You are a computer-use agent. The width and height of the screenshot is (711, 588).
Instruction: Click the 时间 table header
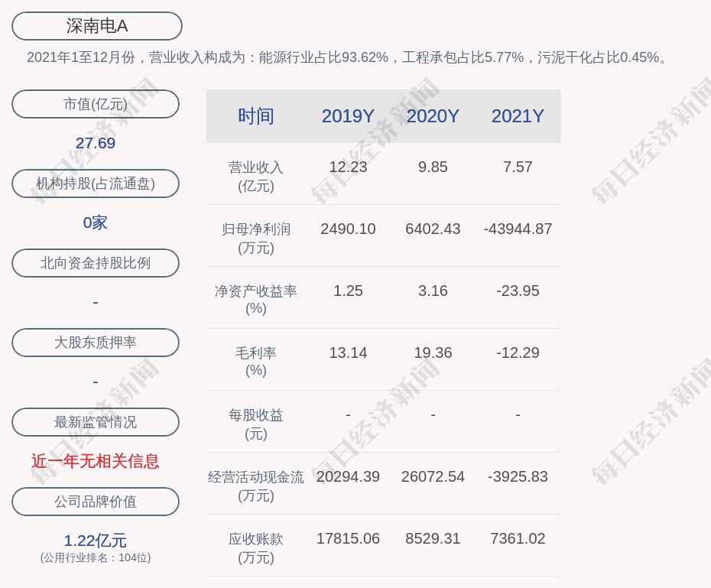click(x=256, y=116)
